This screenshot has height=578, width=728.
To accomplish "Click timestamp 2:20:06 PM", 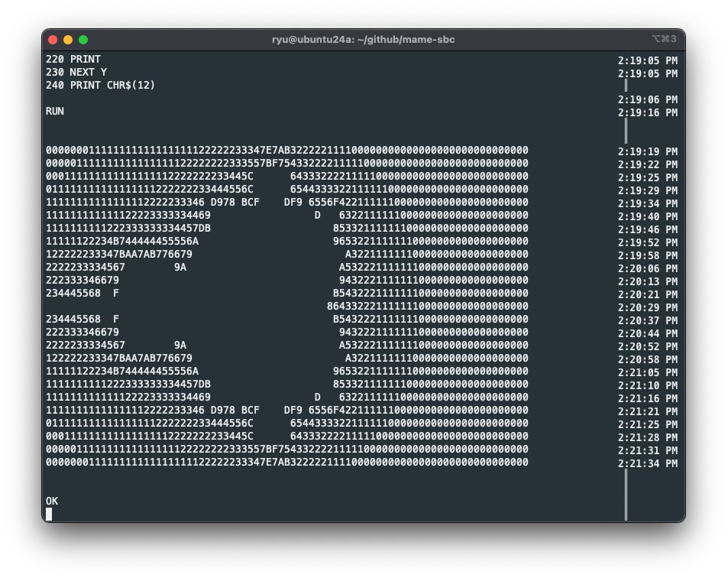I will click(648, 269).
